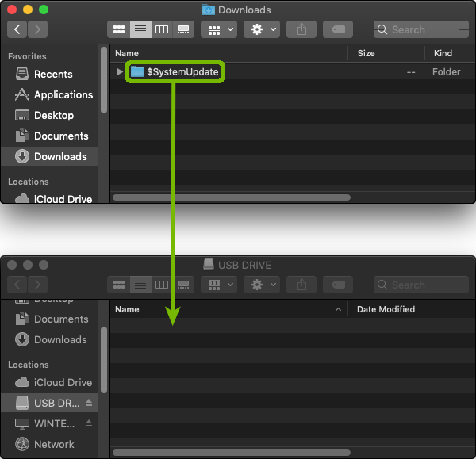476x459 pixels.
Task: Switch USB DRIVE window to list view
Action: (x=140, y=285)
